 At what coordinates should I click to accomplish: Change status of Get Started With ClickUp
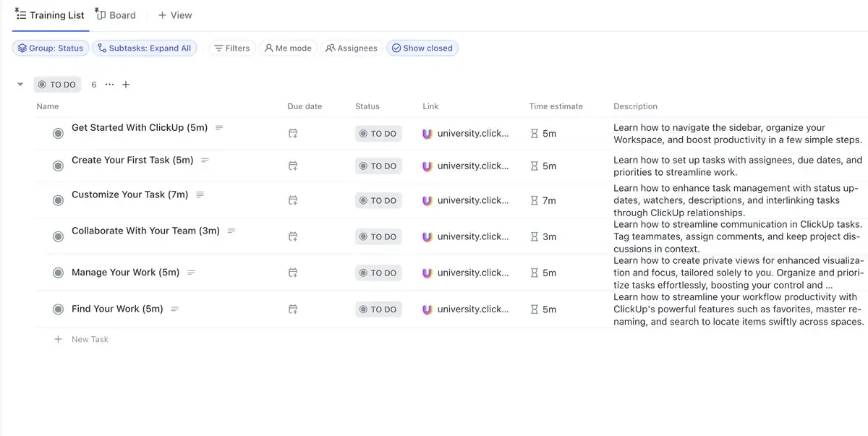tap(378, 134)
